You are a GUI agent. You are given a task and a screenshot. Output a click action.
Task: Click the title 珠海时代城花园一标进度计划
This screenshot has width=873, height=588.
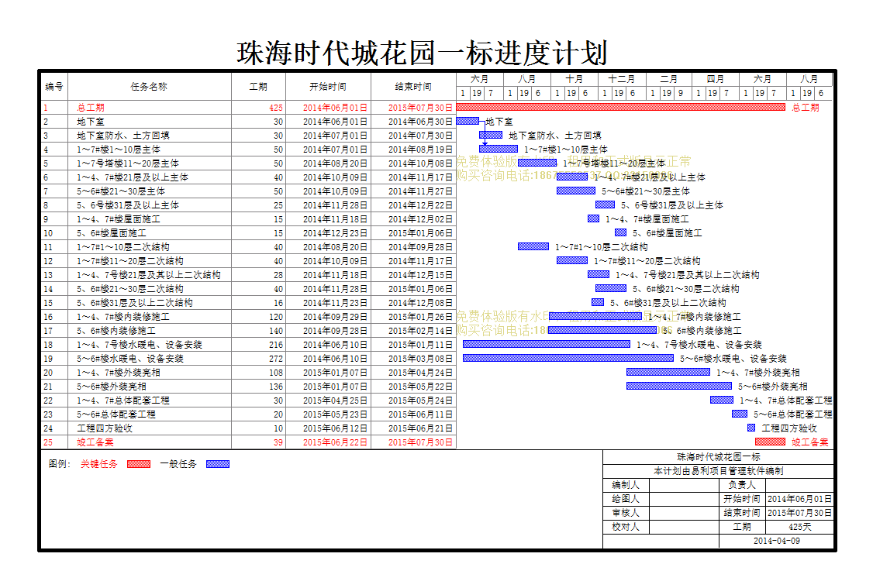pos(422,53)
